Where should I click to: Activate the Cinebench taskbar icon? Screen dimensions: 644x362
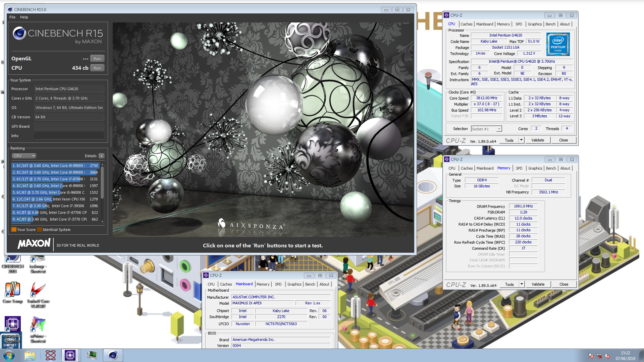[113, 355]
